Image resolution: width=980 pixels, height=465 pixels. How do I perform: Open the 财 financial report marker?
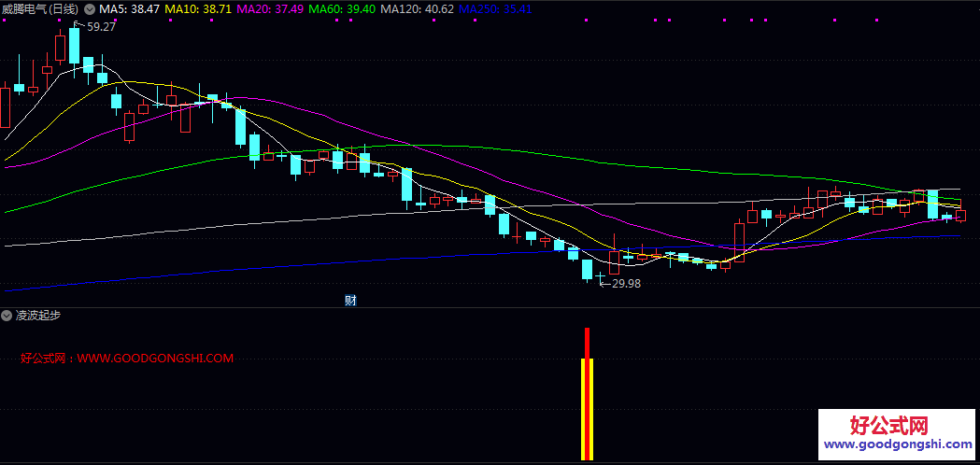click(350, 301)
